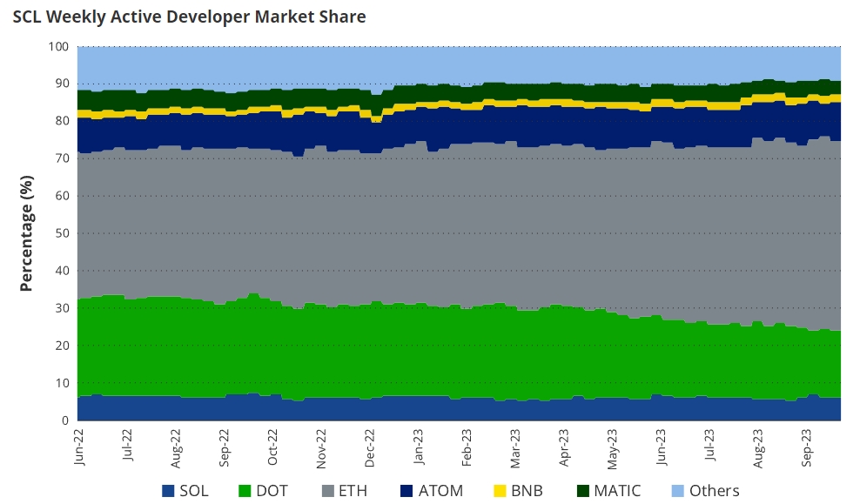860x504 pixels.
Task: Click the Aug-23 x-axis label
Action: point(757,448)
